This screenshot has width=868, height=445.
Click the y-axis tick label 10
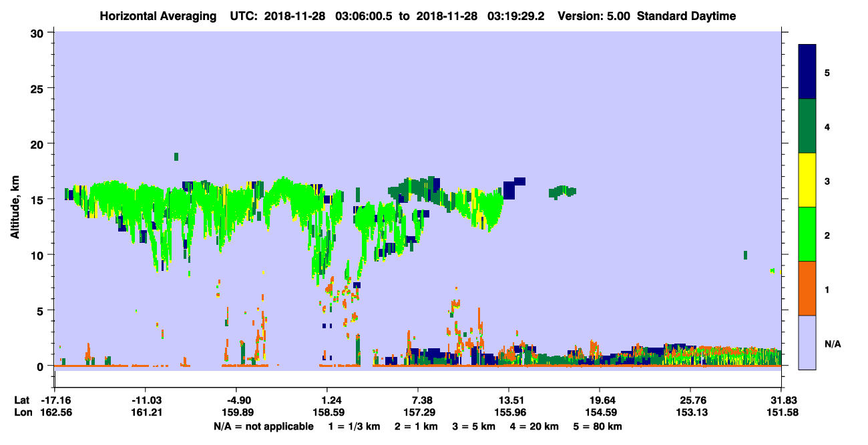pos(38,255)
